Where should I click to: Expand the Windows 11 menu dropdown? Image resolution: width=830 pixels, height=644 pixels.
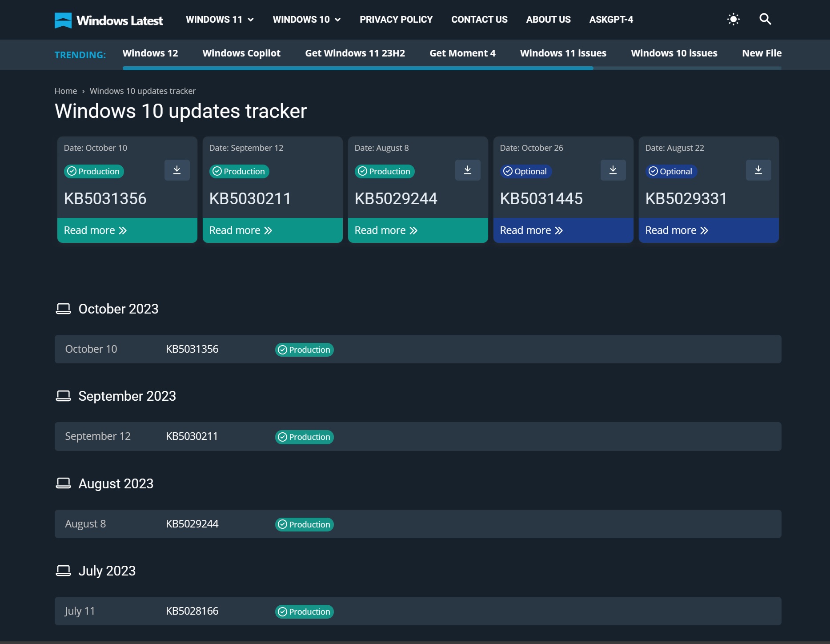click(220, 20)
